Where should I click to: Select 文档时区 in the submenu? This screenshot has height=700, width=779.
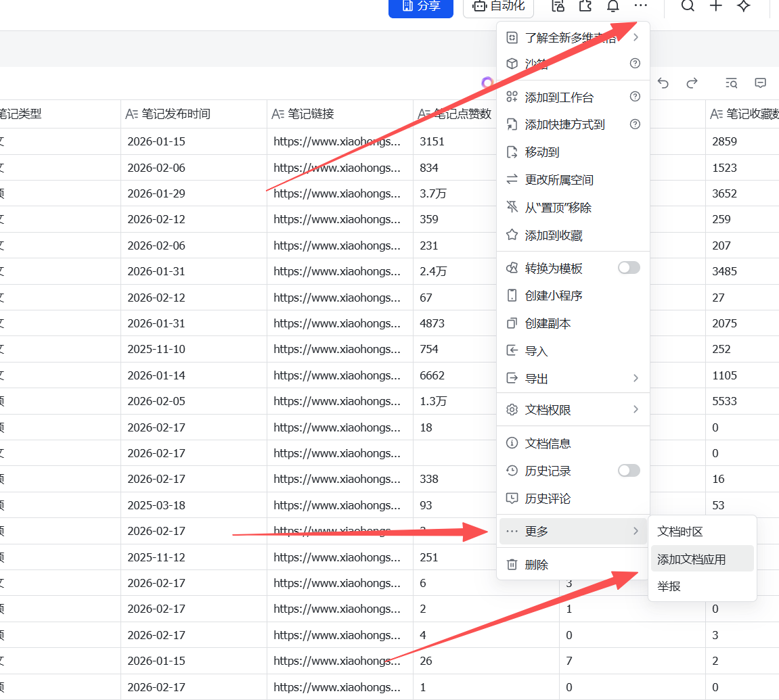pos(703,532)
